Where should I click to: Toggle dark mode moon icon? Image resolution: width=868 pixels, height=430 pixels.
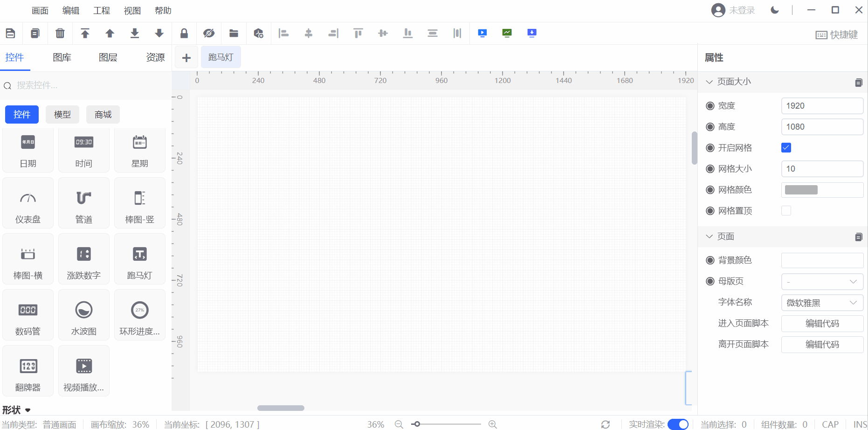[775, 10]
